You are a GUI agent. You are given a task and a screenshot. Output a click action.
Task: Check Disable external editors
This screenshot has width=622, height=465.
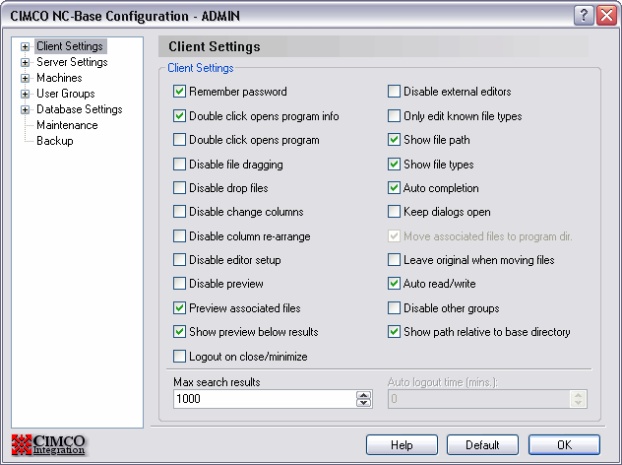(394, 92)
